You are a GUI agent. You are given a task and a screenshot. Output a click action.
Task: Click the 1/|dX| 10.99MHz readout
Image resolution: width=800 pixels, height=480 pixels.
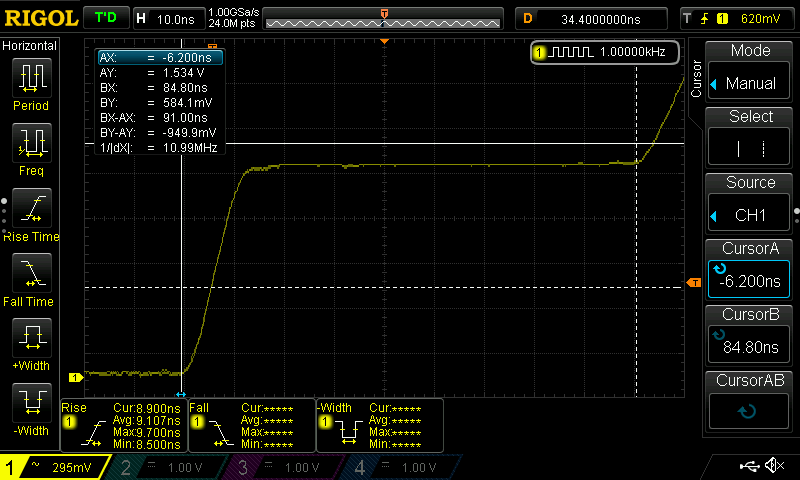[x=160, y=148]
